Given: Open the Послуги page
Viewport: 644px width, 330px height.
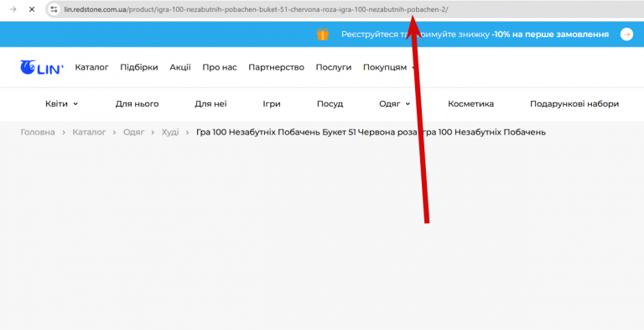Looking at the screenshot, I should [x=334, y=67].
